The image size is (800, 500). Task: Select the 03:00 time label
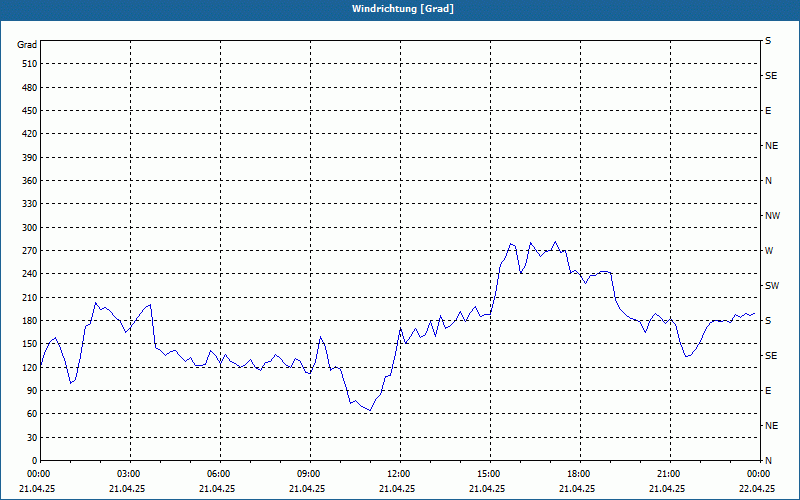127,474
